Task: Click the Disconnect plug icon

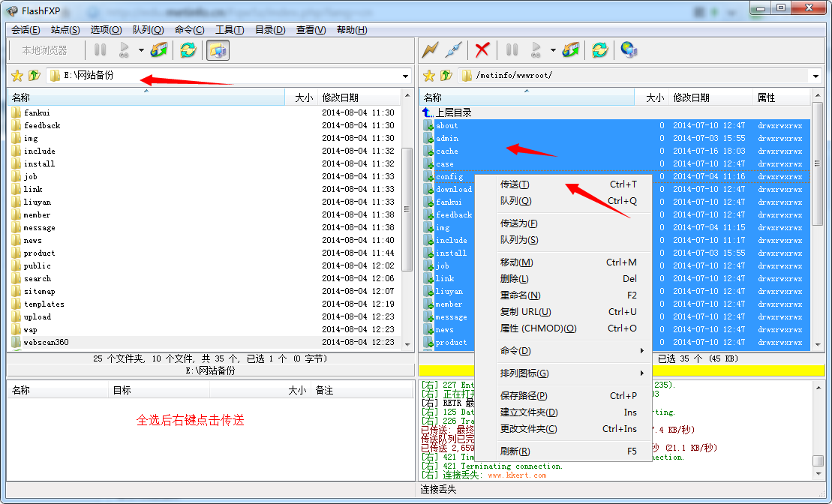Action: tap(453, 50)
